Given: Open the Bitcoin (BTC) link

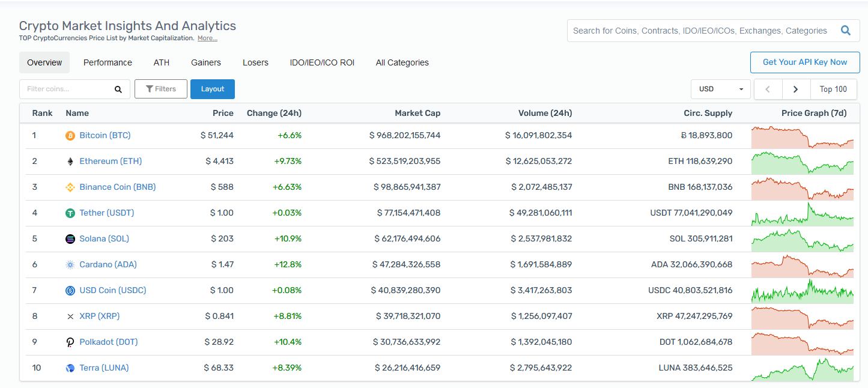Looking at the screenshot, I should tap(105, 136).
